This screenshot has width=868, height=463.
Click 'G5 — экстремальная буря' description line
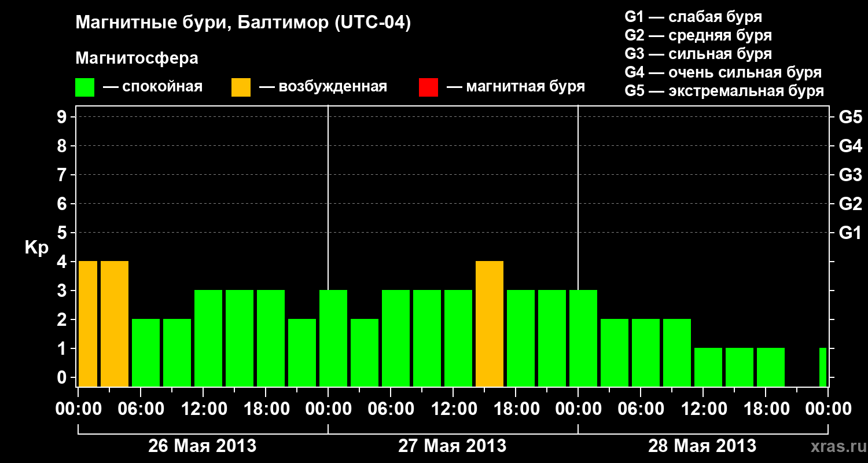click(724, 91)
